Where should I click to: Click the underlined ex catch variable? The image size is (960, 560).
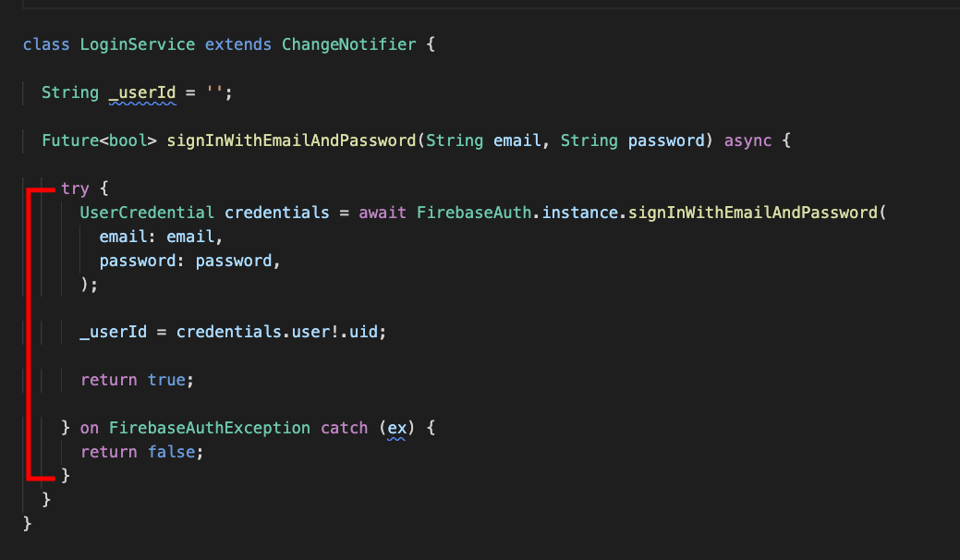coord(396,429)
